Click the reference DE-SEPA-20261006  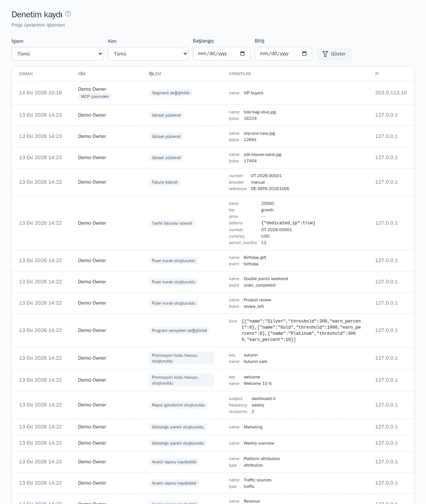[x=270, y=189]
